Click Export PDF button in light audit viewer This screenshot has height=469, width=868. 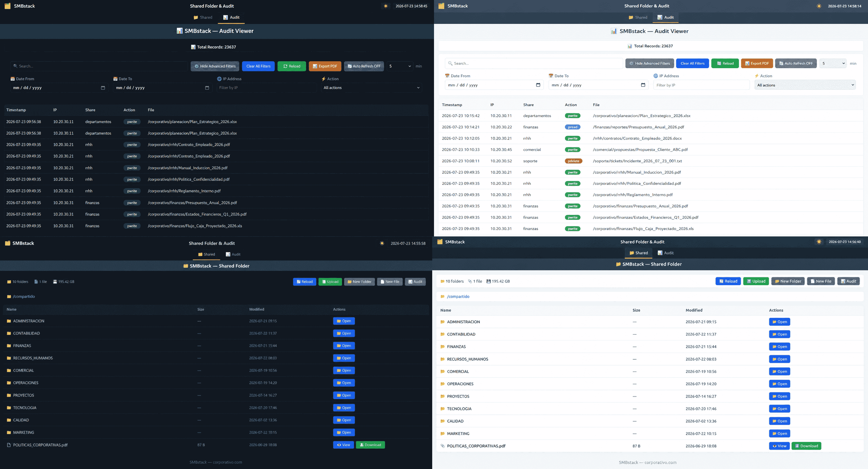757,63
